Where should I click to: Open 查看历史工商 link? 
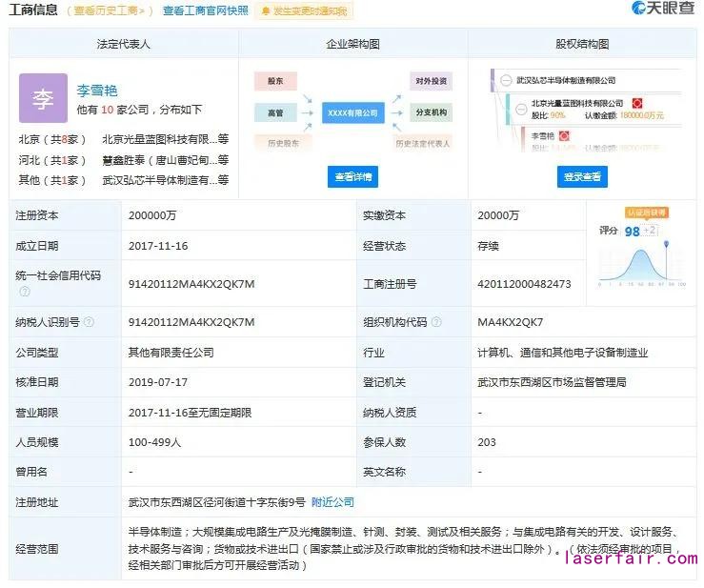tap(111, 10)
